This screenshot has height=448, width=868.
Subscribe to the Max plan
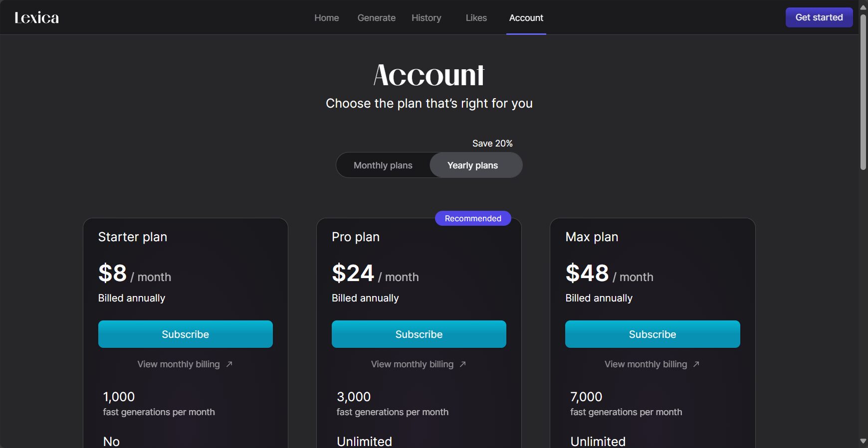[652, 334]
